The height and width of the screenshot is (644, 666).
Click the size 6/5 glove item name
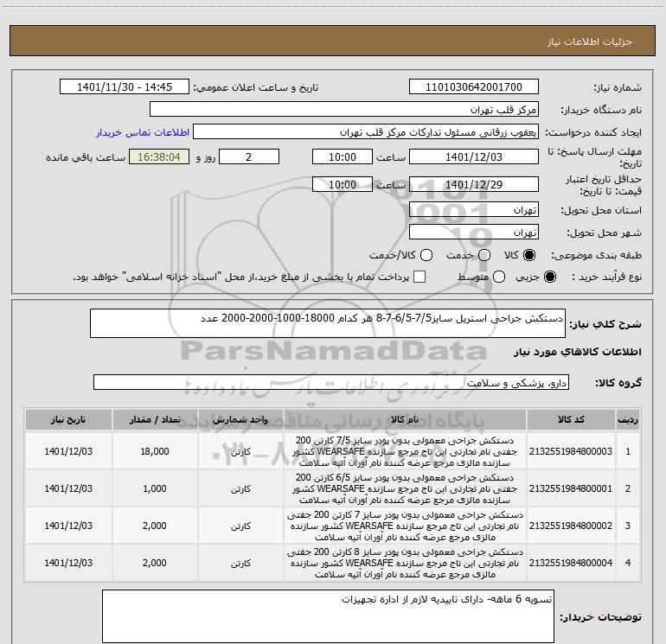[x=405, y=488]
